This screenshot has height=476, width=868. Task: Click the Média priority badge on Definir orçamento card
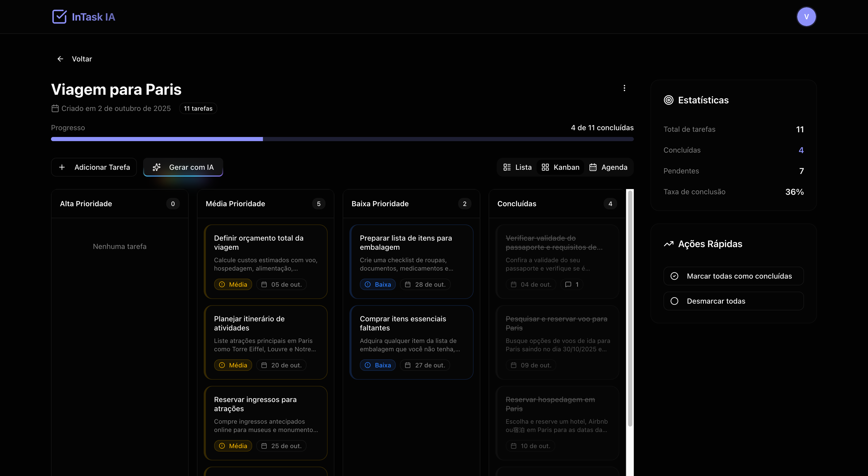click(233, 285)
